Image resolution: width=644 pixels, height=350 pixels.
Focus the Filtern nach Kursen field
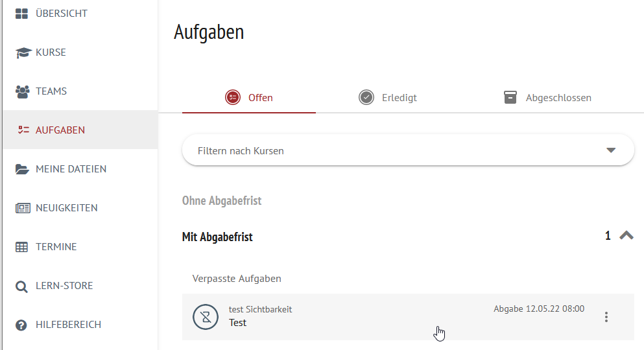click(408, 150)
